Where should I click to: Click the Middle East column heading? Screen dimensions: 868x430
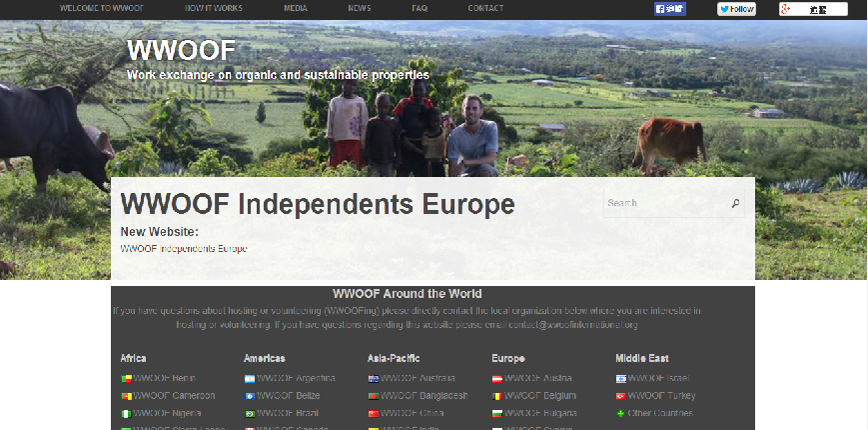(x=642, y=359)
